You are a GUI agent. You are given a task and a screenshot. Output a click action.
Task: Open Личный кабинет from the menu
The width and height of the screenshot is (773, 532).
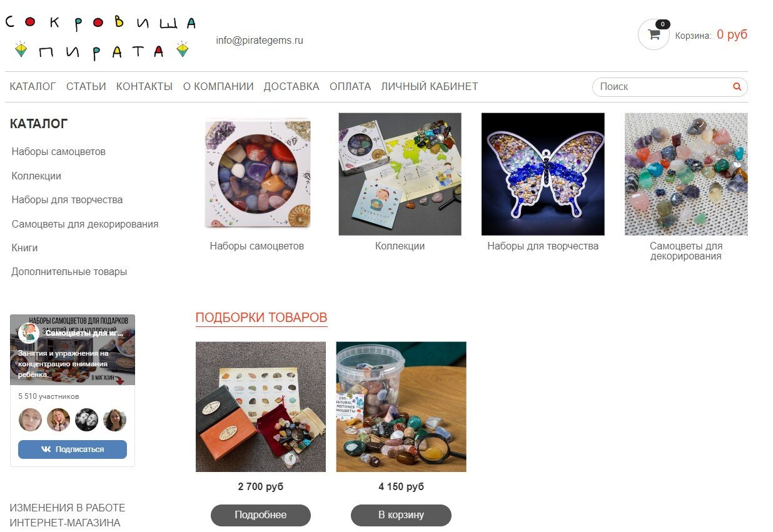click(430, 87)
